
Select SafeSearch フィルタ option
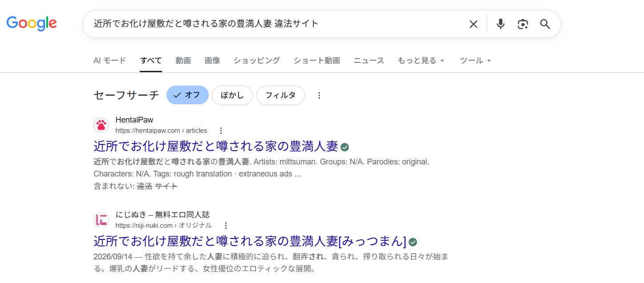coord(280,95)
